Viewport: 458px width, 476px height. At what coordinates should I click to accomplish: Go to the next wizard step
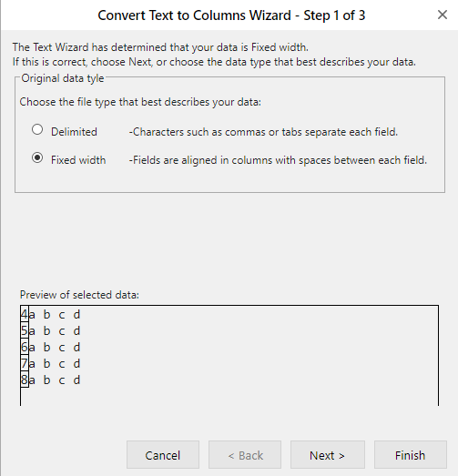328,455
